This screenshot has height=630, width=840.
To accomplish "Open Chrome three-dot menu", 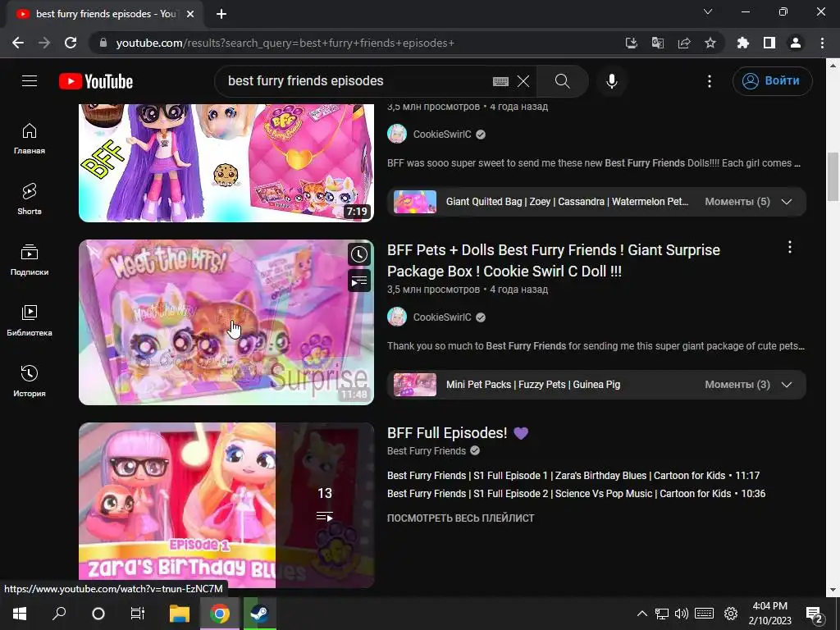I will 822,43.
